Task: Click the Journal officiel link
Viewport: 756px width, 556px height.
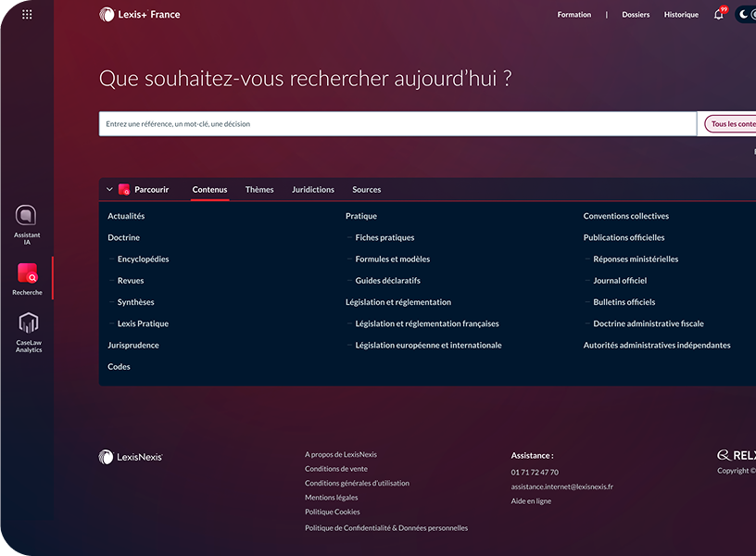Action: 620,281
